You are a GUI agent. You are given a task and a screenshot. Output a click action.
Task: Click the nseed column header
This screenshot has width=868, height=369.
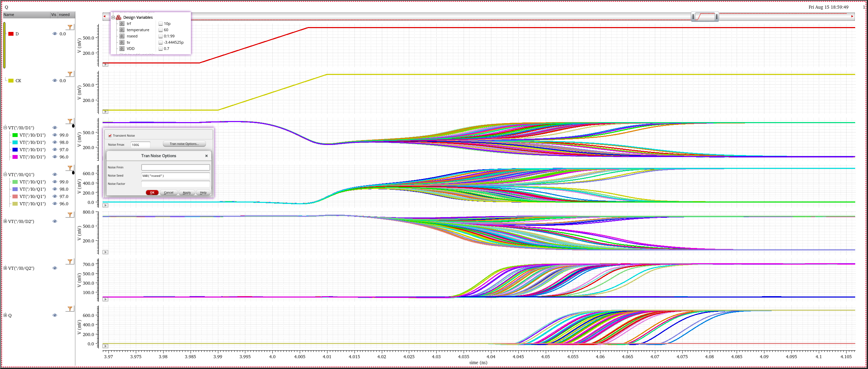(66, 15)
